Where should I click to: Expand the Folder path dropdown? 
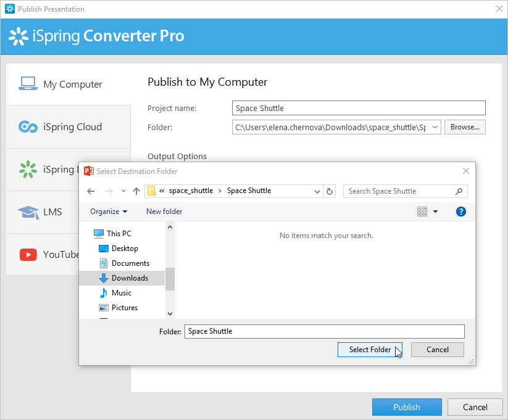pos(435,127)
